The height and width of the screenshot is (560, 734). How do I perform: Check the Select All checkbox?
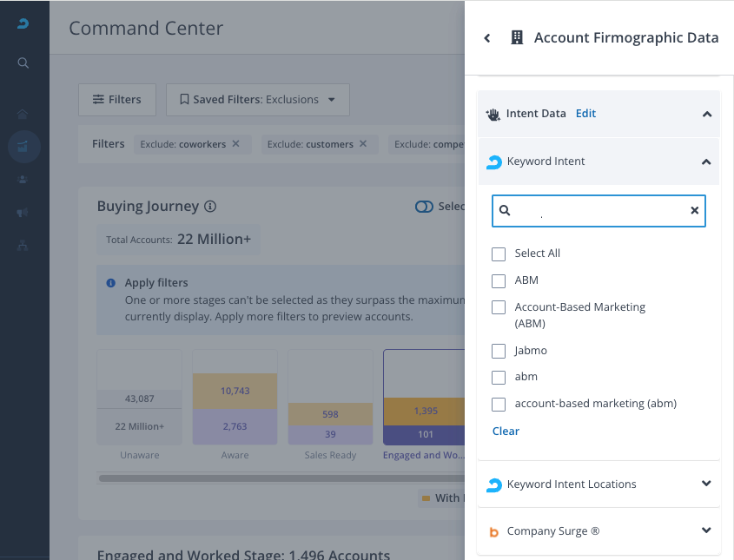coord(499,254)
